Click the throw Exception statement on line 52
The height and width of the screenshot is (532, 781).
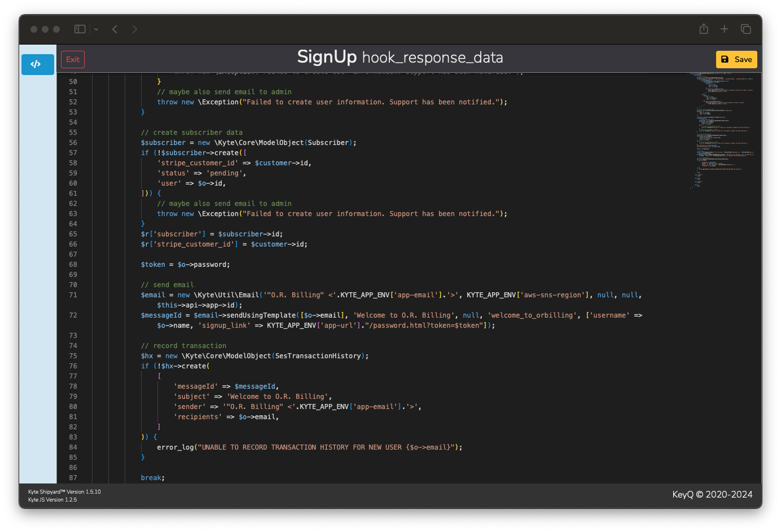pos(332,102)
